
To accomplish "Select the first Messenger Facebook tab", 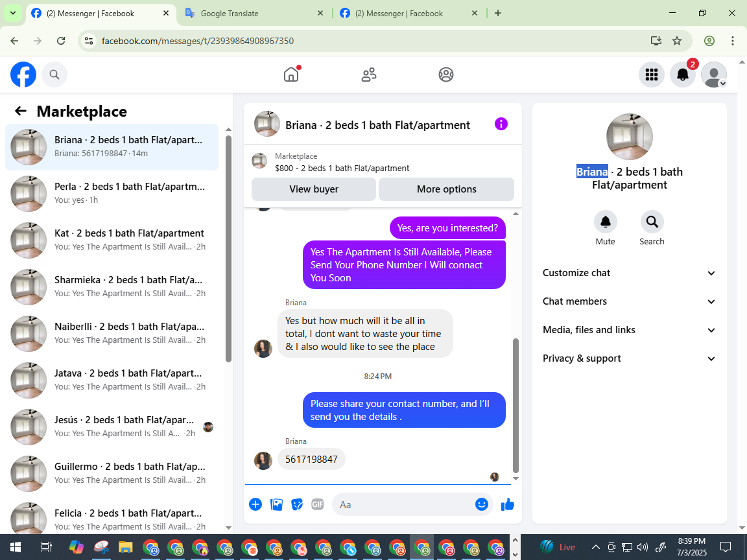I will (101, 14).
